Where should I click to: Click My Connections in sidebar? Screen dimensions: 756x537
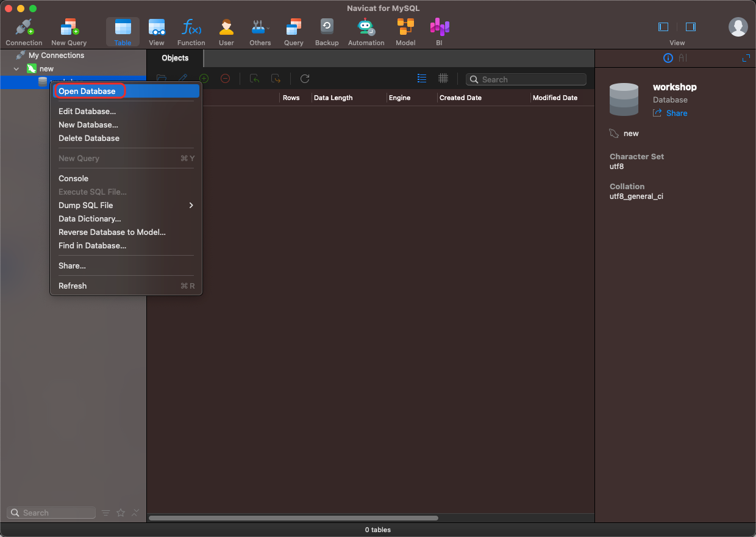pyautogui.click(x=56, y=56)
